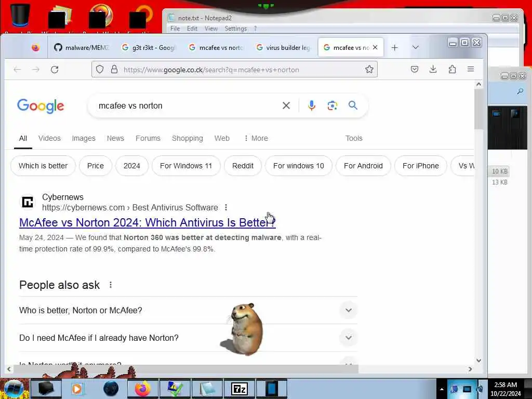Bookmark this page with star icon
Image resolution: width=532 pixels, height=399 pixels.
[369, 70]
